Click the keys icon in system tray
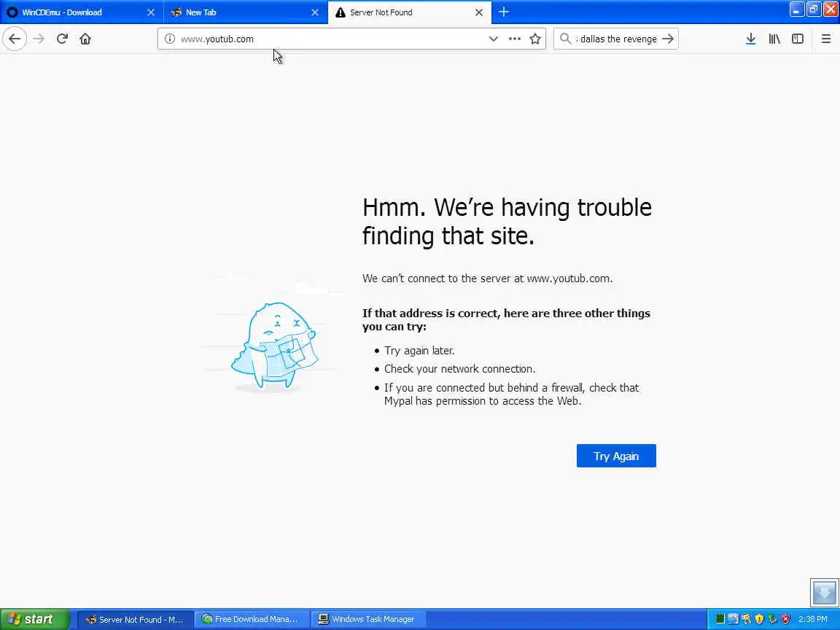Image resolution: width=840 pixels, height=630 pixels. click(746, 619)
